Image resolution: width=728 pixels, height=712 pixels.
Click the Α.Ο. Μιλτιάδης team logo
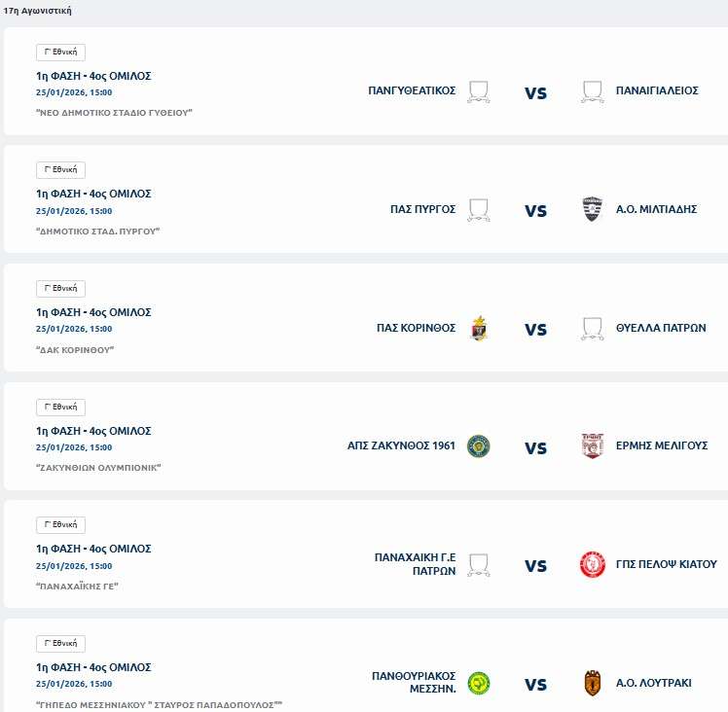coord(592,209)
